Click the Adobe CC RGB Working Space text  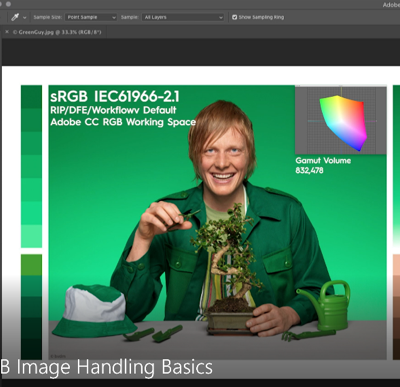click(x=123, y=122)
